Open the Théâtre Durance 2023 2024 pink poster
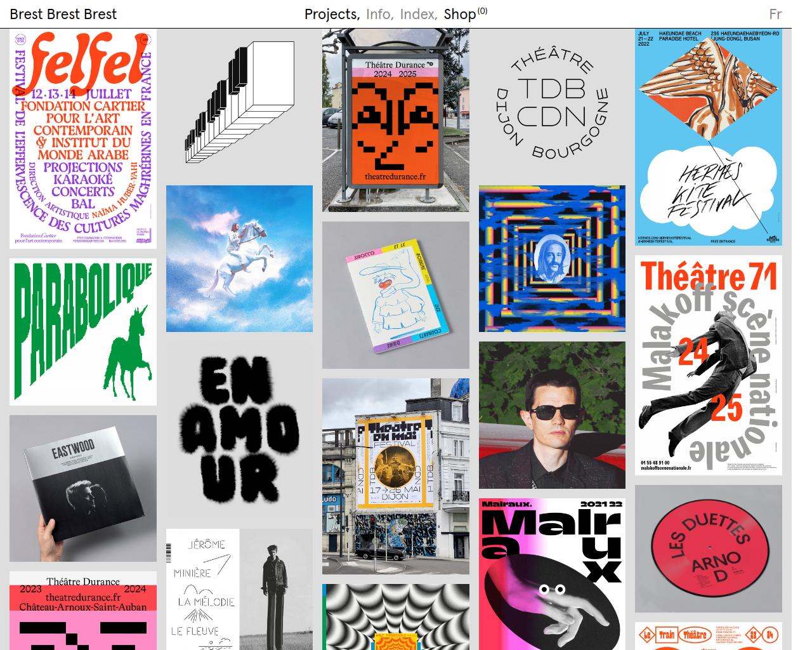 (x=83, y=611)
